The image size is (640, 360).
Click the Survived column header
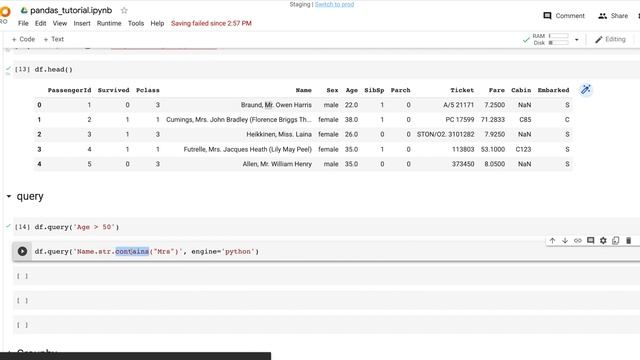point(113,90)
